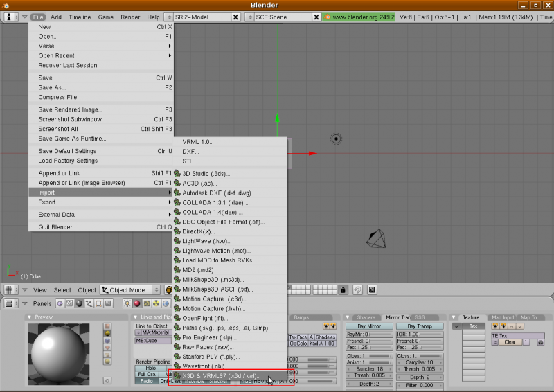
Task: Select the Lamp buttons sun icon
Action: (127, 303)
